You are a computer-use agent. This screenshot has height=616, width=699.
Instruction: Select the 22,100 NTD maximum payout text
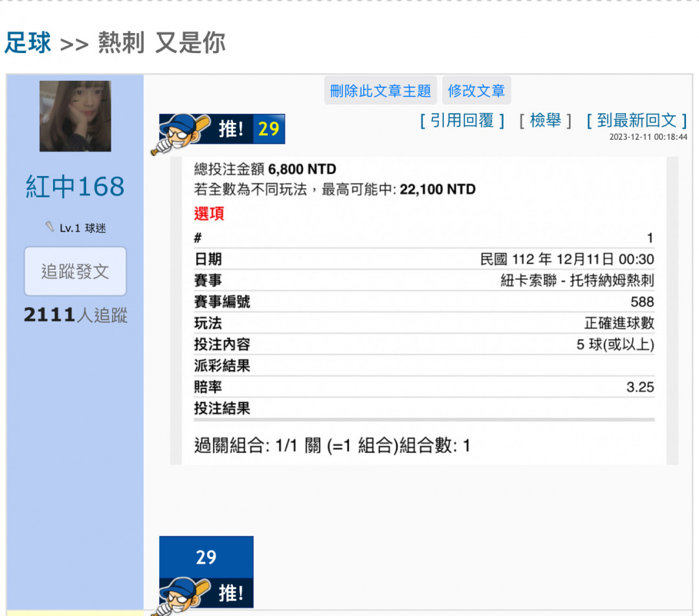tap(438, 190)
